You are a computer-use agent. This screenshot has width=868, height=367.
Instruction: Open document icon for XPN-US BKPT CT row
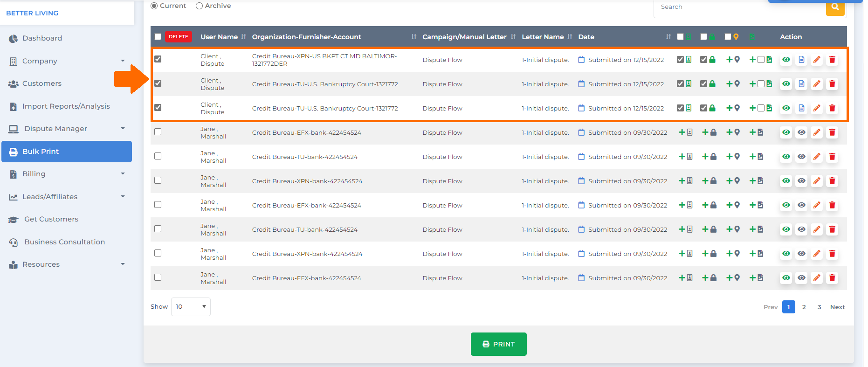[x=801, y=60]
